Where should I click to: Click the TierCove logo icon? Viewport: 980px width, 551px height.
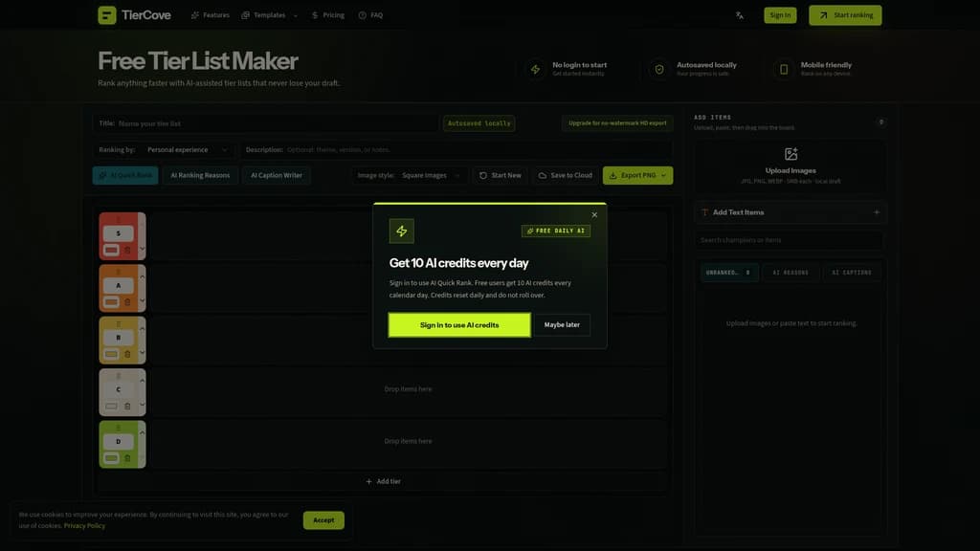point(107,15)
